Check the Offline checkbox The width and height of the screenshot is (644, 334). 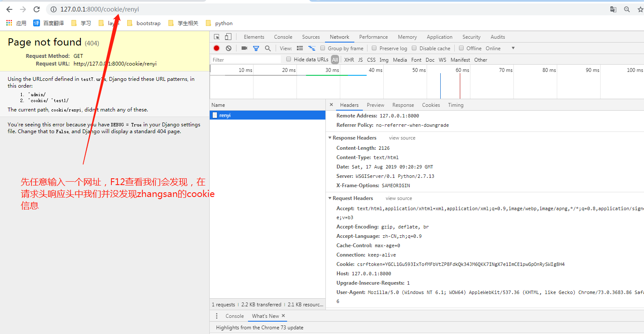point(461,48)
